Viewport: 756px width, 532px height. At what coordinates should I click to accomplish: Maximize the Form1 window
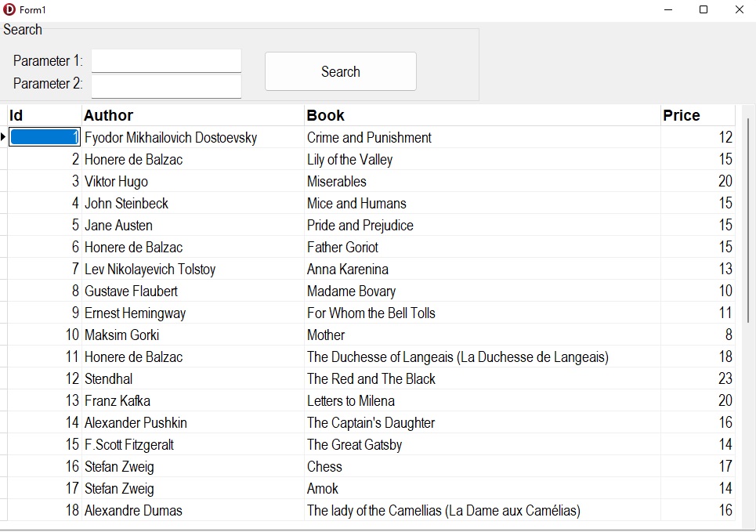[x=703, y=9]
